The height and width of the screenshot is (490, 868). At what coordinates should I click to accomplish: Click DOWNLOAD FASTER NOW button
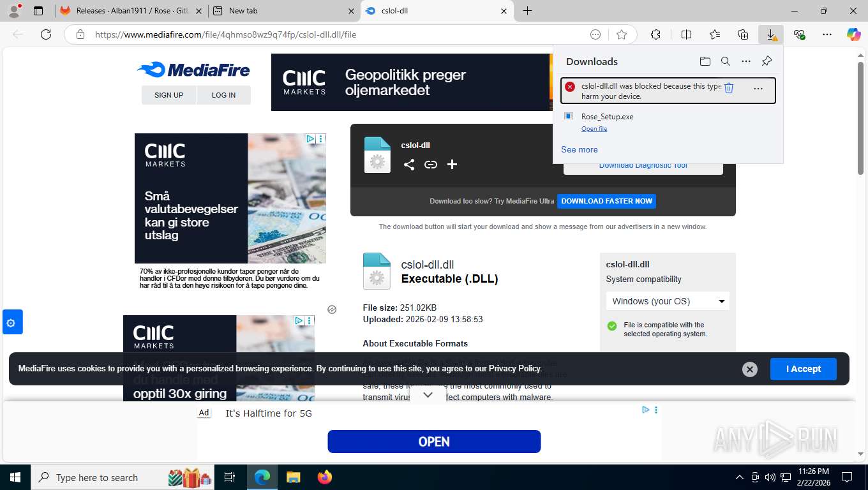606,201
